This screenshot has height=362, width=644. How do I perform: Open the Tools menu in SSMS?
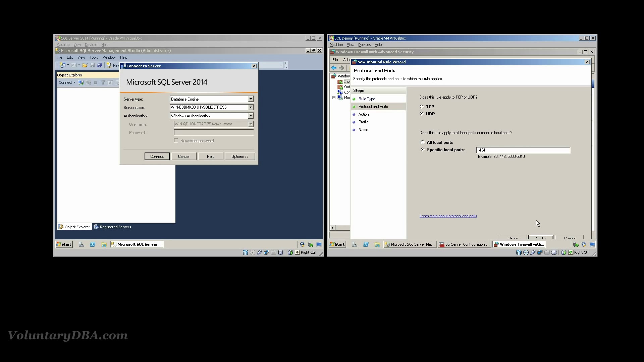point(94,57)
